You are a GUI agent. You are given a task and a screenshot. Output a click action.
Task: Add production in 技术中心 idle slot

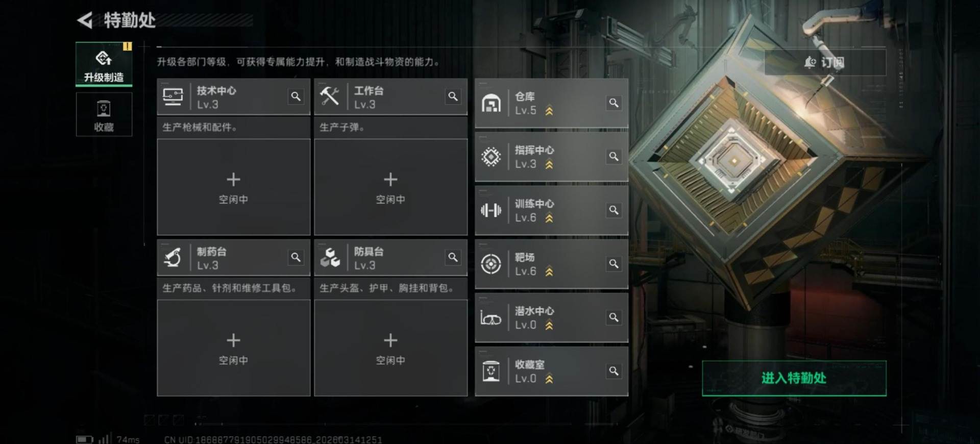234,187
